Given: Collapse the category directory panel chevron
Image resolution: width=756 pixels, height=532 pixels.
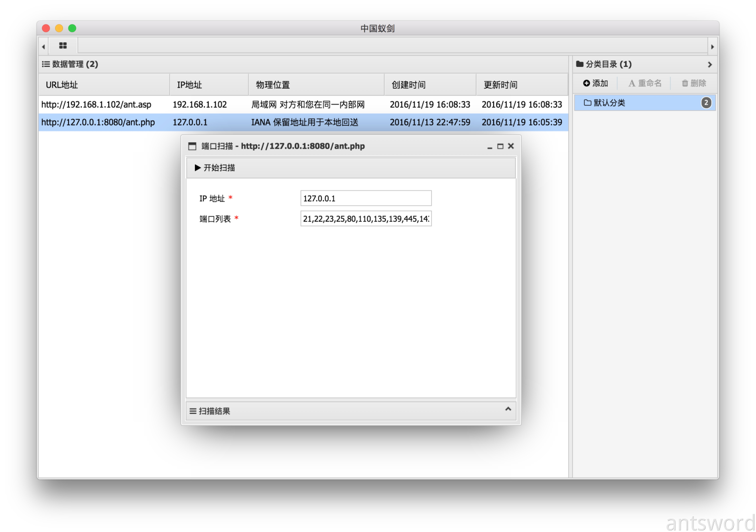Looking at the screenshot, I should (709, 64).
